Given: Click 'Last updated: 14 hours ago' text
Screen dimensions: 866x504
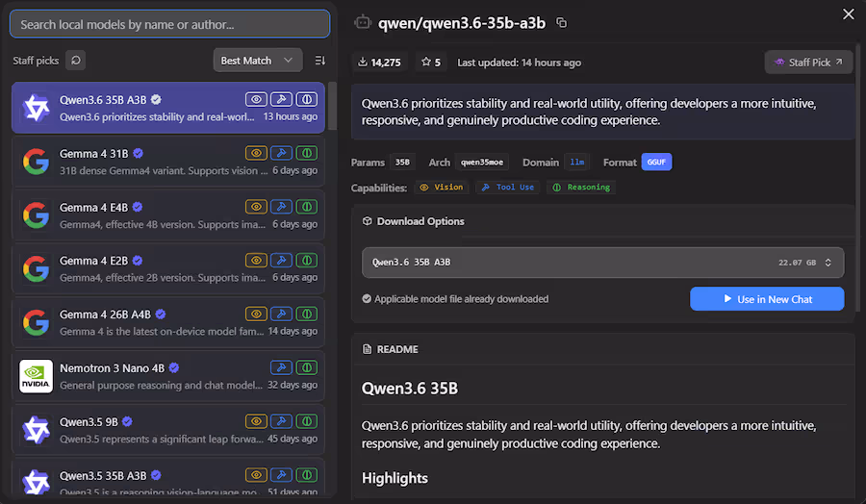Looking at the screenshot, I should (520, 63).
